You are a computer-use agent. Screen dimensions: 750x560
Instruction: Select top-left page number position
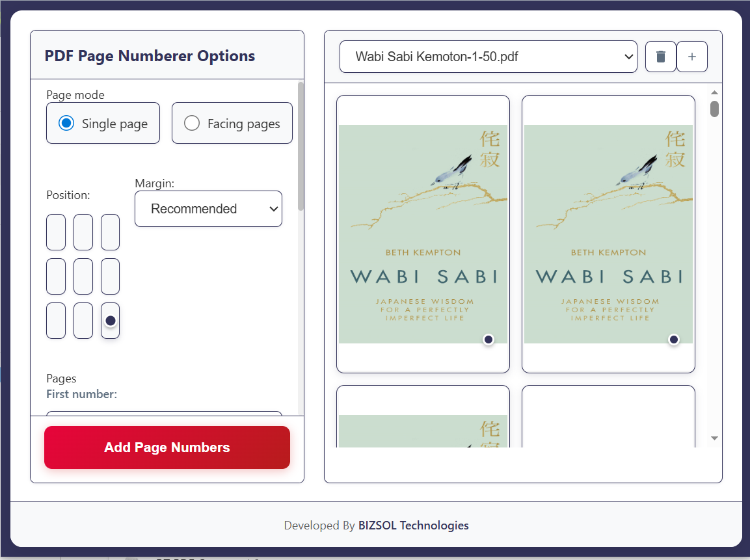[56, 232]
